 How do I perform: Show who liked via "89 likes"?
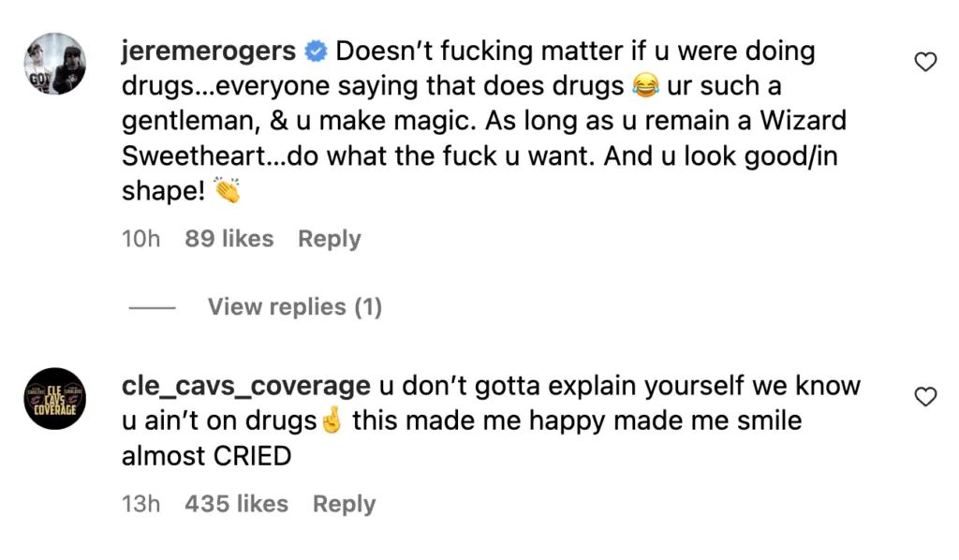[229, 239]
